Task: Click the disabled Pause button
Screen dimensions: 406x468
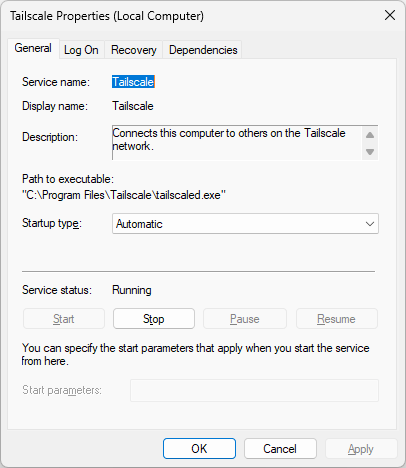Action: pyautogui.click(x=245, y=319)
